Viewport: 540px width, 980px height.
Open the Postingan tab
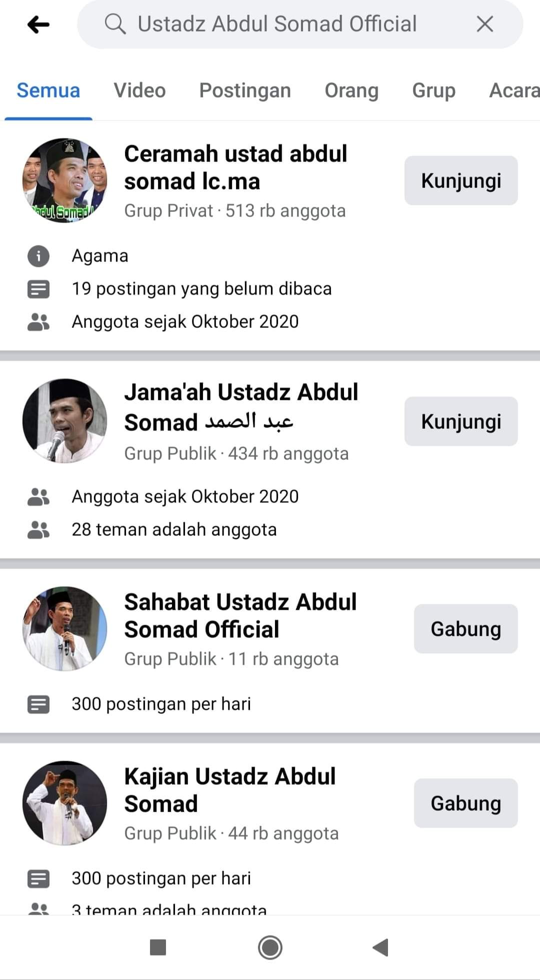pyautogui.click(x=245, y=90)
